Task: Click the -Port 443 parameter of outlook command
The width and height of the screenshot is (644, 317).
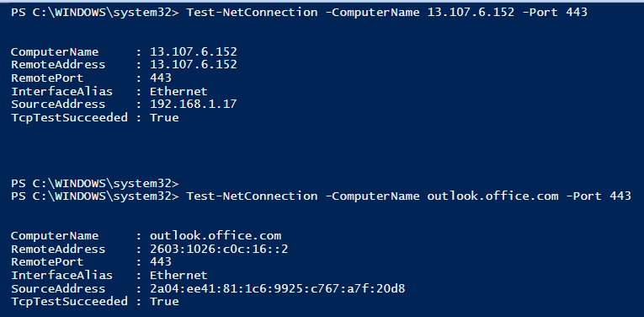Action: click(599, 196)
